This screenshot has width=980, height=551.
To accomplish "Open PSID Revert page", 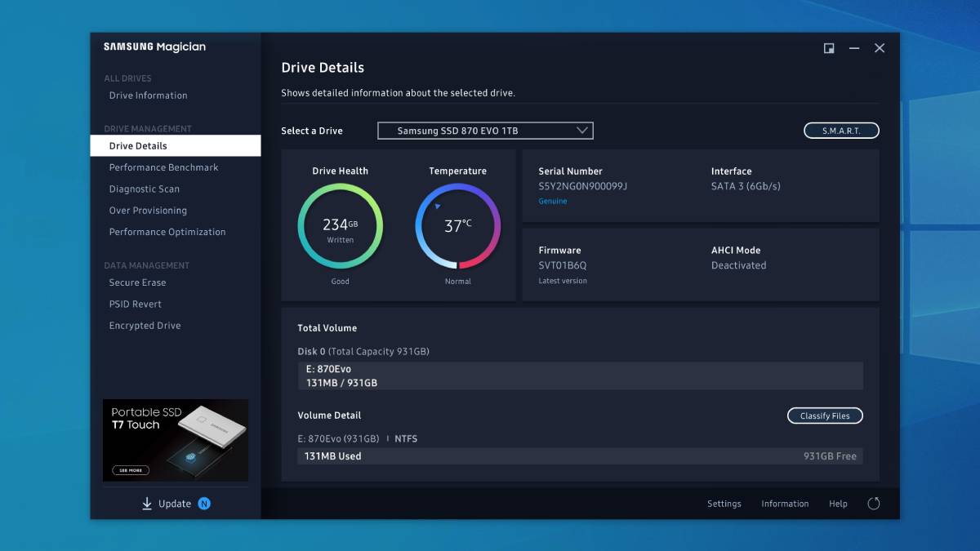I will tap(135, 304).
